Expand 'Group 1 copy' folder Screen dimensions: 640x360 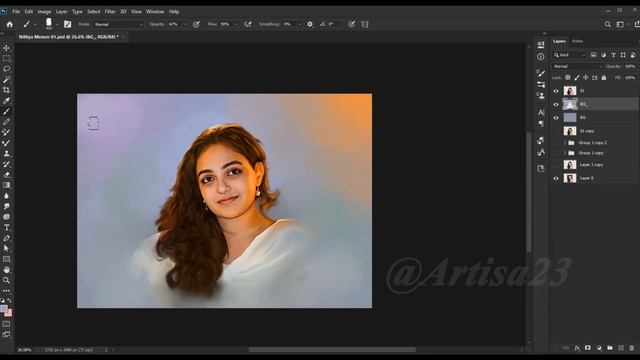tap(565, 153)
